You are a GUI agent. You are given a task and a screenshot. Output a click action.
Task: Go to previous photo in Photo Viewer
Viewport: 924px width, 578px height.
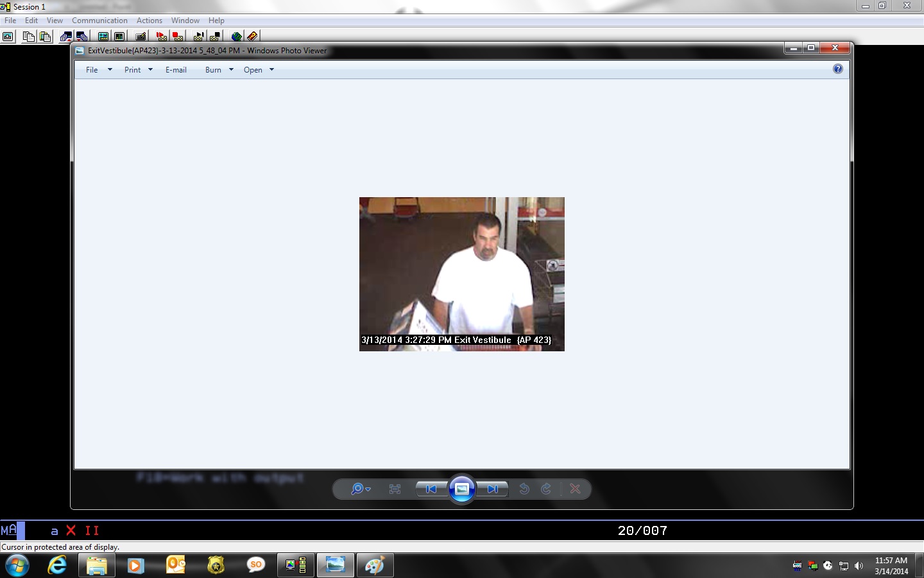[431, 489]
